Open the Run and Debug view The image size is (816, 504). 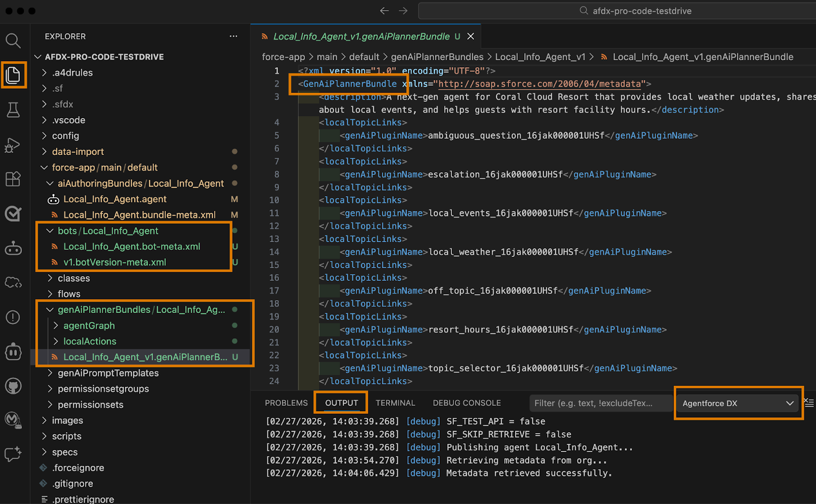pos(13,145)
